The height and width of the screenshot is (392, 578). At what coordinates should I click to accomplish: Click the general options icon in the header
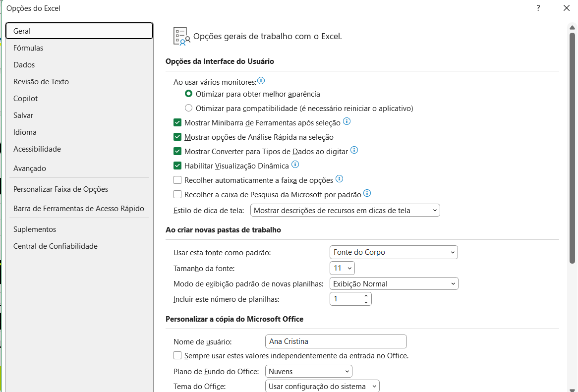[x=182, y=36]
